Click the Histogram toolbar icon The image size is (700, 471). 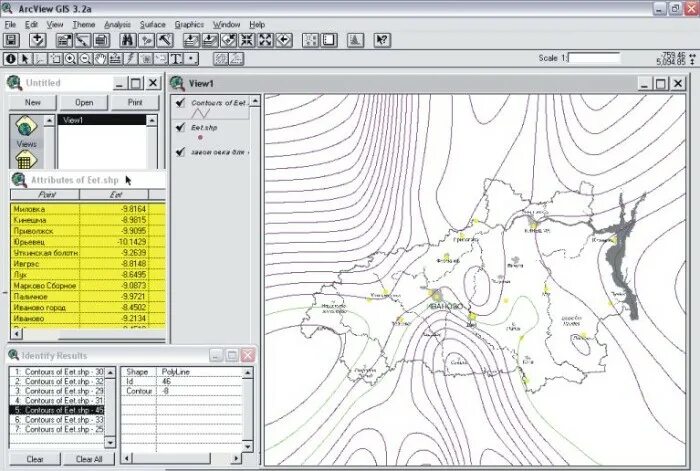tap(355, 40)
